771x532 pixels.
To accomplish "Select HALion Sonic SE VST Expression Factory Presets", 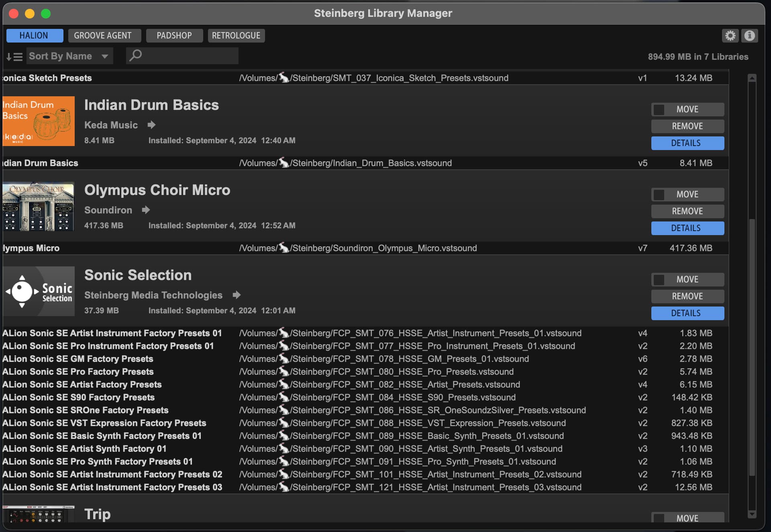I will pyautogui.click(x=365, y=423).
